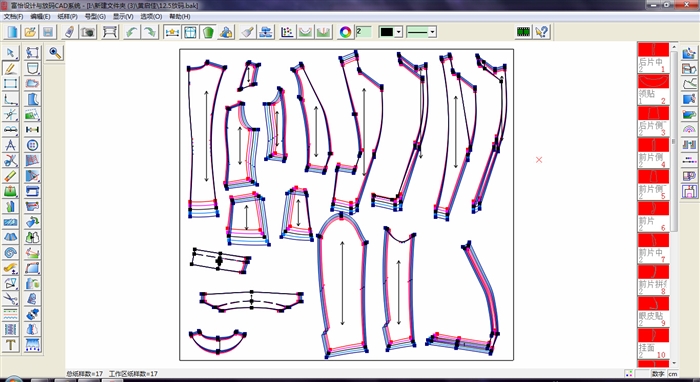Open the 号型(G) size menu

point(95,17)
